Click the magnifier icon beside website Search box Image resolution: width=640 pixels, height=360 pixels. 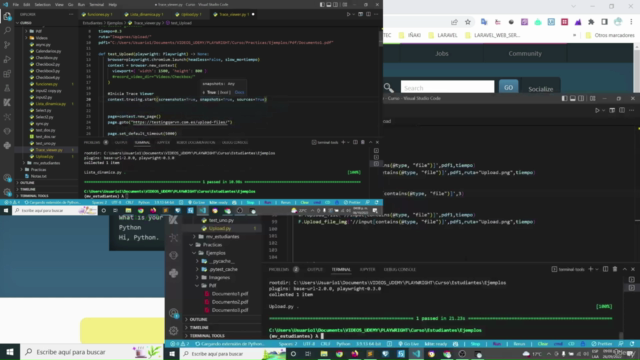(389, 88)
